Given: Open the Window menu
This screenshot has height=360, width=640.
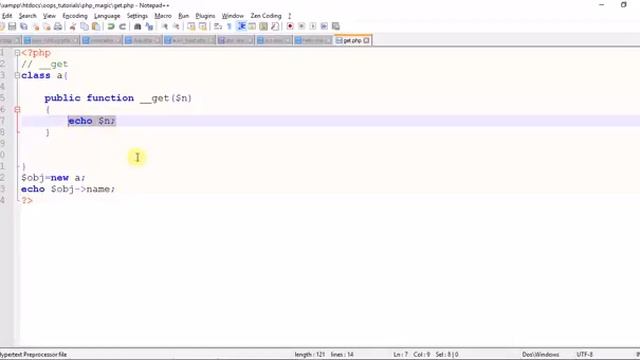Looking at the screenshot, I should pyautogui.click(x=233, y=16).
